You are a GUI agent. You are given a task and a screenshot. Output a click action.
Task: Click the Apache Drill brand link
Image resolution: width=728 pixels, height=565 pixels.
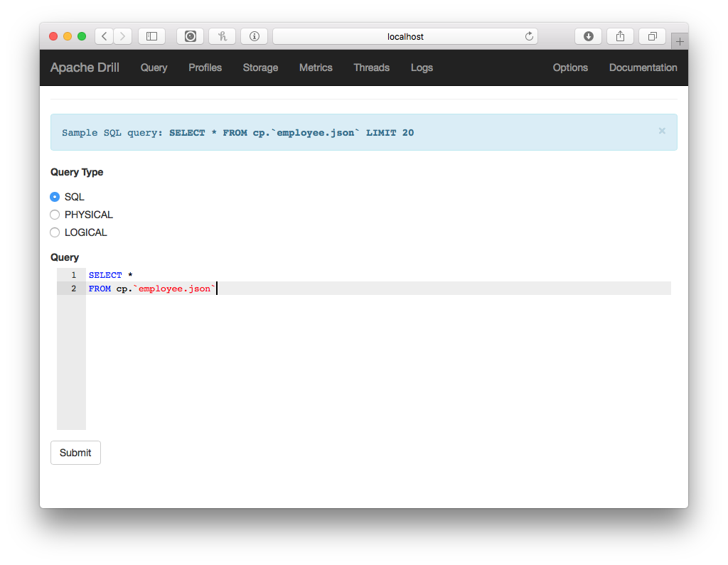point(85,68)
